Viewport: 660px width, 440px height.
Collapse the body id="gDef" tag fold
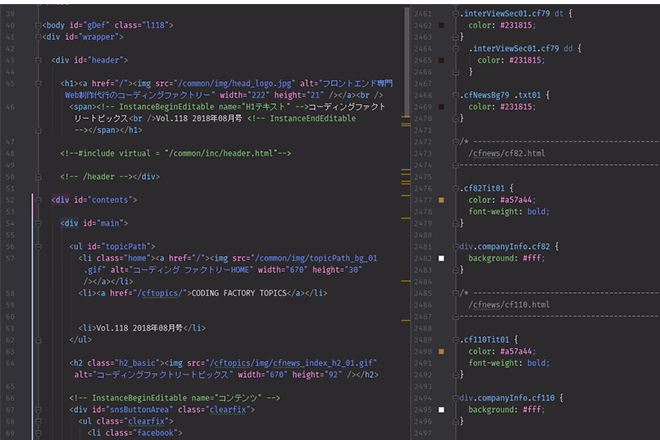tap(38, 24)
